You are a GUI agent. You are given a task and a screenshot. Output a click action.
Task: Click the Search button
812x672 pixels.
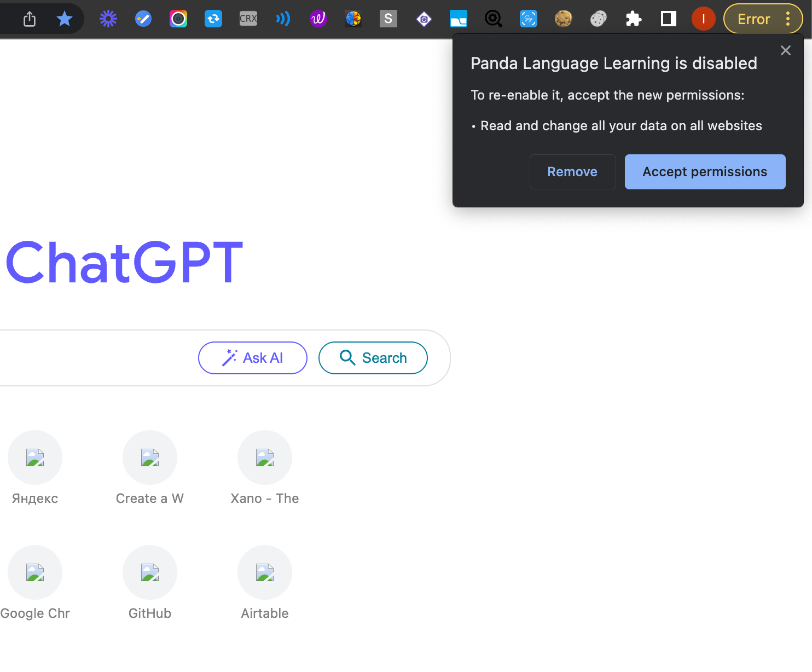(373, 358)
